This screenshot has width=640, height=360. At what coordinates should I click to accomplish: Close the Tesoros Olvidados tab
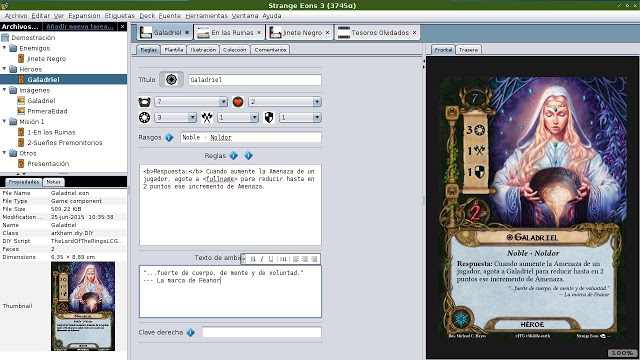414,32
